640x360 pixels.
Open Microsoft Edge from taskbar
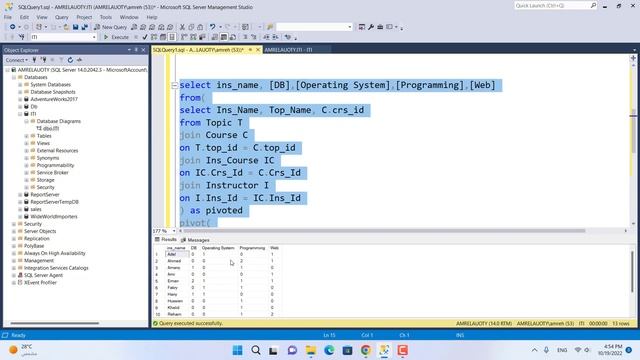(x=329, y=350)
